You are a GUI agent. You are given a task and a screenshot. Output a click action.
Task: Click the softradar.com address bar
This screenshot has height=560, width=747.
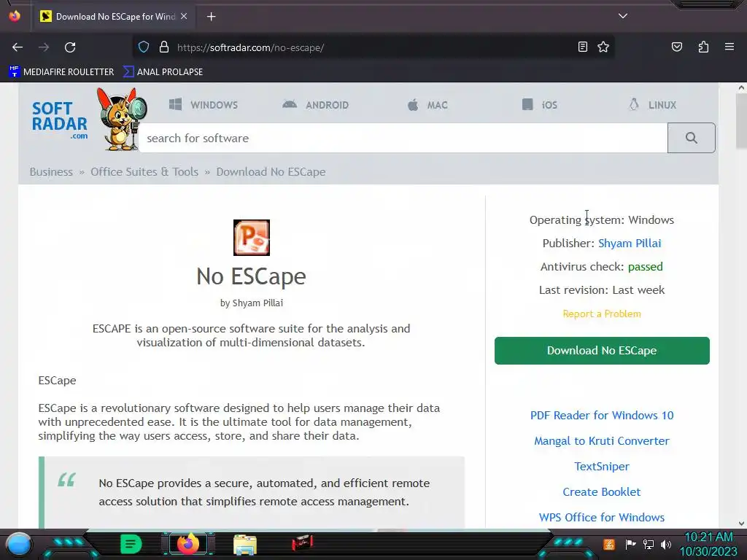click(x=374, y=47)
